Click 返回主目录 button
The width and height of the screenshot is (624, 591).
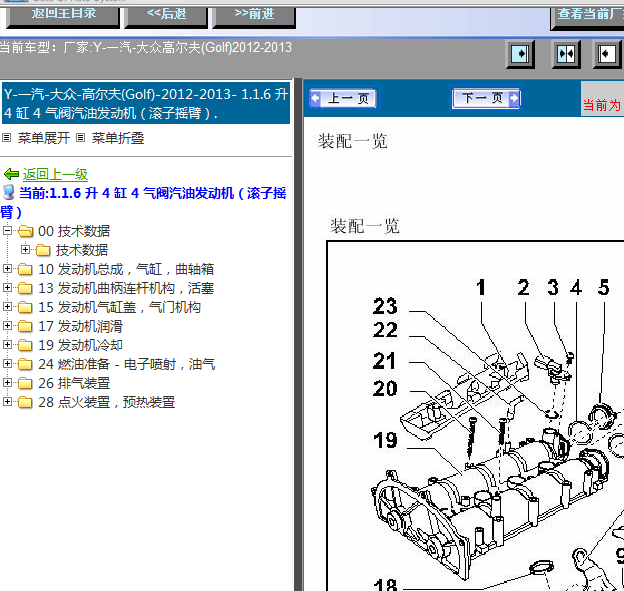point(63,16)
